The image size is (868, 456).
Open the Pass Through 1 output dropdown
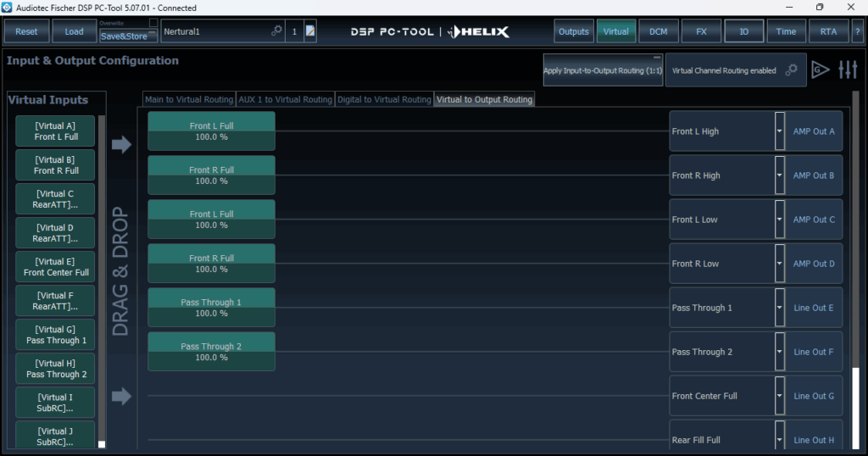(779, 308)
